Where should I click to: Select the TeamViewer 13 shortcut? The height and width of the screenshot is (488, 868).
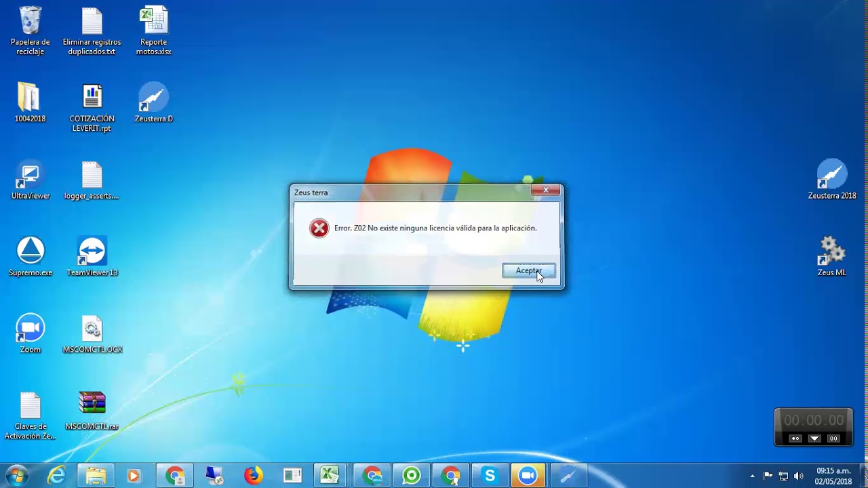coord(92,257)
